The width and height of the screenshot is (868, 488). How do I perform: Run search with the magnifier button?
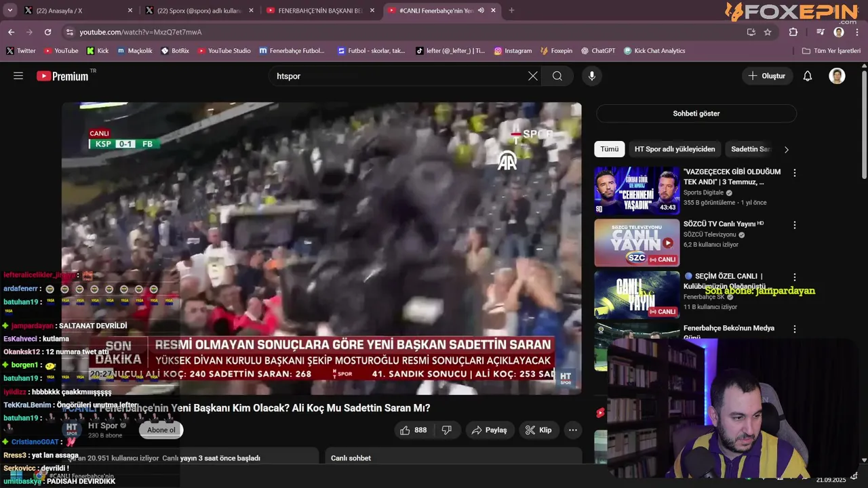point(557,76)
